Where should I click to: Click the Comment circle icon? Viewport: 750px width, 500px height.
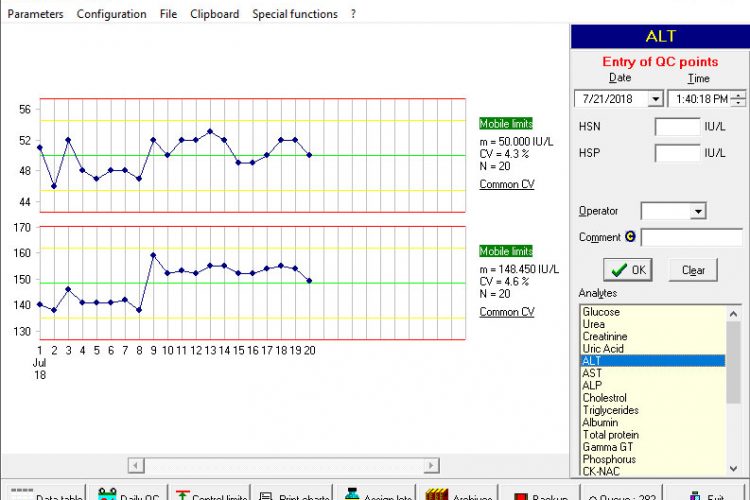(630, 237)
